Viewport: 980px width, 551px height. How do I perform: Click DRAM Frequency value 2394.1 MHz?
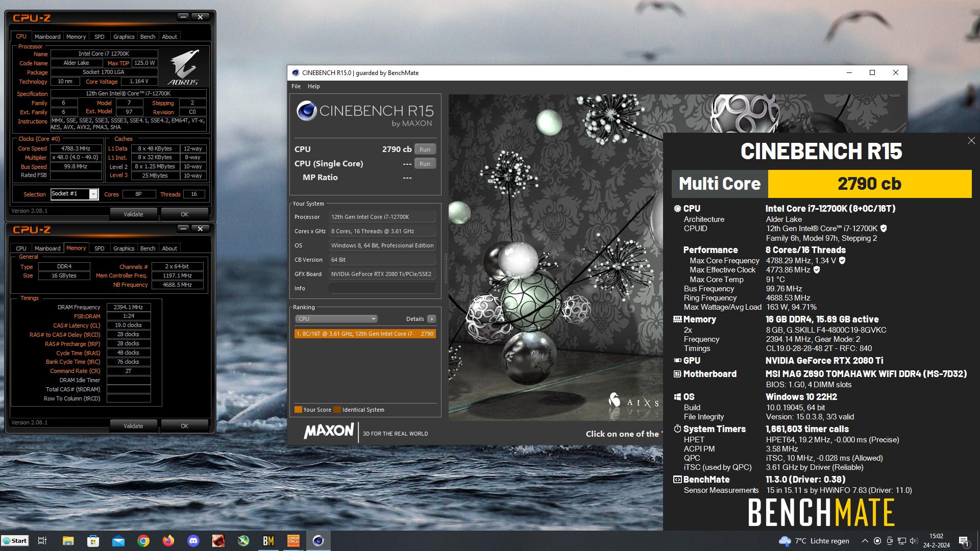(128, 307)
